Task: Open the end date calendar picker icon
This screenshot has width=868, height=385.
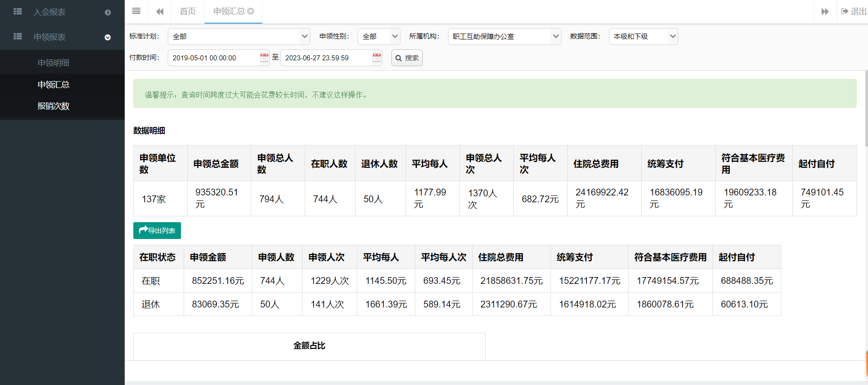Action: click(x=377, y=58)
